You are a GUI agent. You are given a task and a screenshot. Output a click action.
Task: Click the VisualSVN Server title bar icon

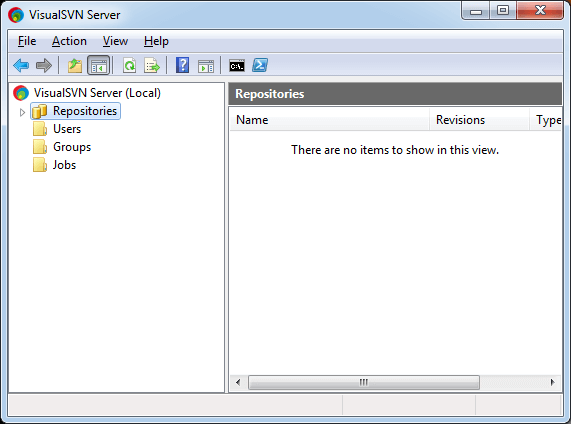coord(16,15)
